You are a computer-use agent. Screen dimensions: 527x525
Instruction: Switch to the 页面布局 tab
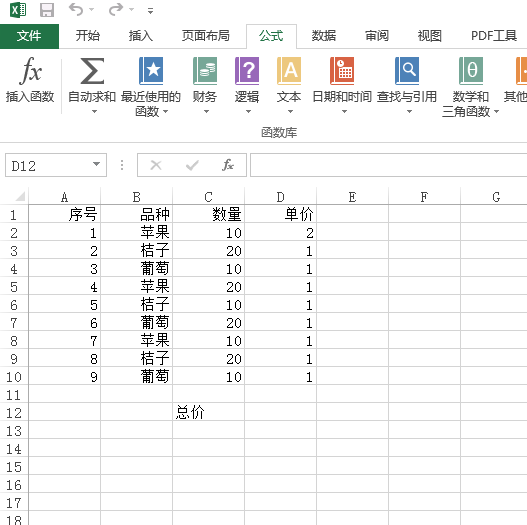tap(206, 36)
